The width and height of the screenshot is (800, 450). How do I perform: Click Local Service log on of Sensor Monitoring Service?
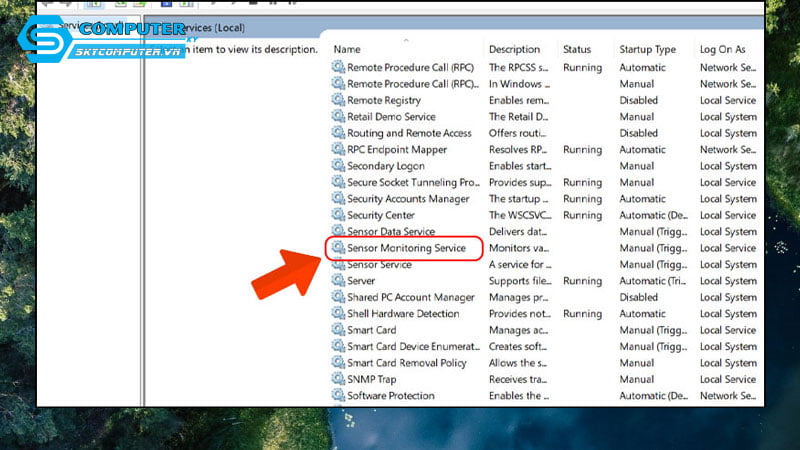click(x=728, y=248)
